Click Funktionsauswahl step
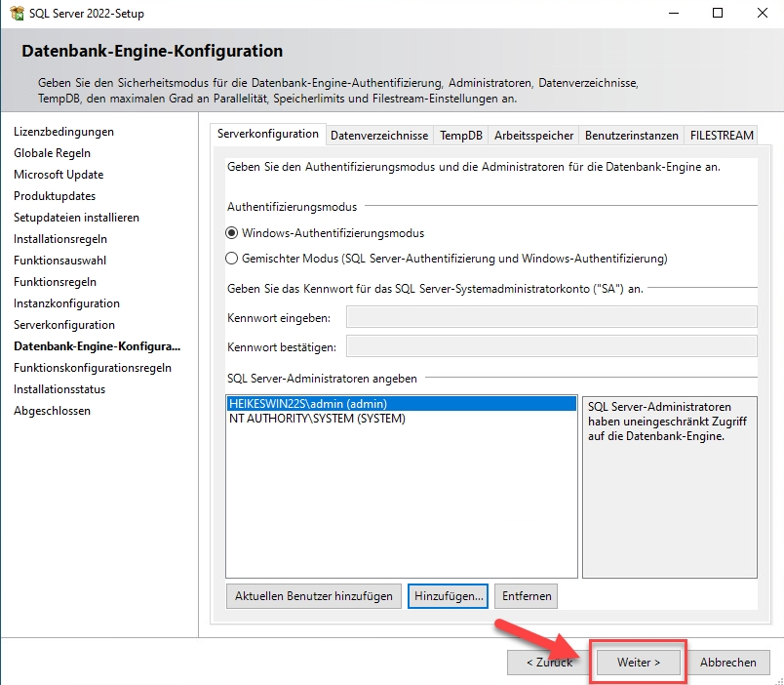This screenshot has width=784, height=685. coord(60,261)
